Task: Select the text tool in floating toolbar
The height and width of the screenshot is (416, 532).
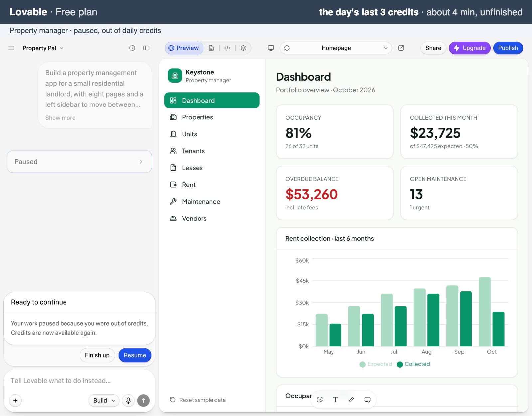Action: click(x=335, y=400)
